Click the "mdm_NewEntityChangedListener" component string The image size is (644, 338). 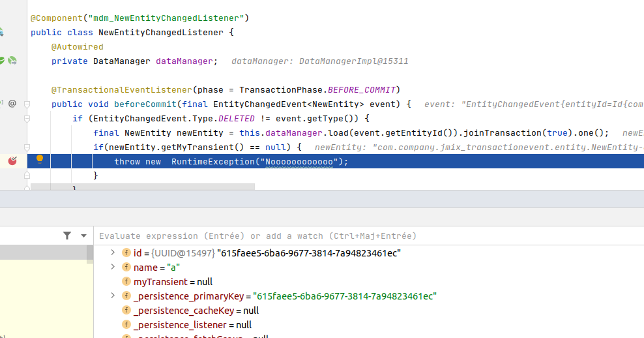[x=166, y=18]
